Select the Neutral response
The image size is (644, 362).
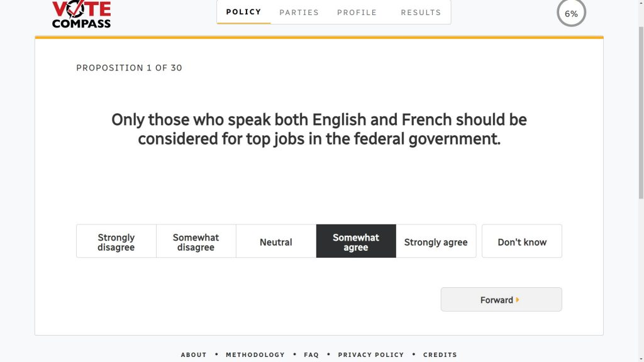pos(275,242)
